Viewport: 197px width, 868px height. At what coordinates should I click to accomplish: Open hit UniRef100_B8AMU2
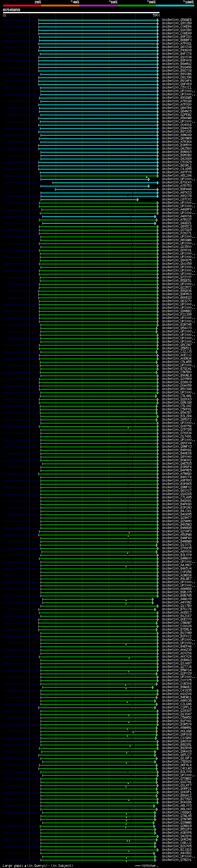(177, 64)
